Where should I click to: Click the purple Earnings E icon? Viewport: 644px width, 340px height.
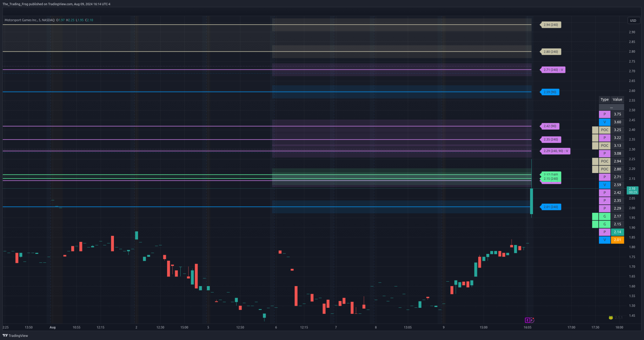527,320
